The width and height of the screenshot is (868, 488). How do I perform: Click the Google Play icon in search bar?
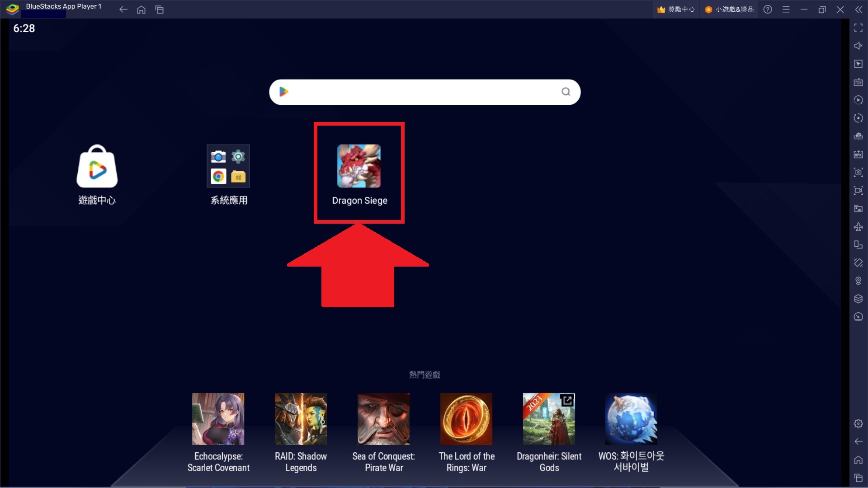[x=283, y=92]
